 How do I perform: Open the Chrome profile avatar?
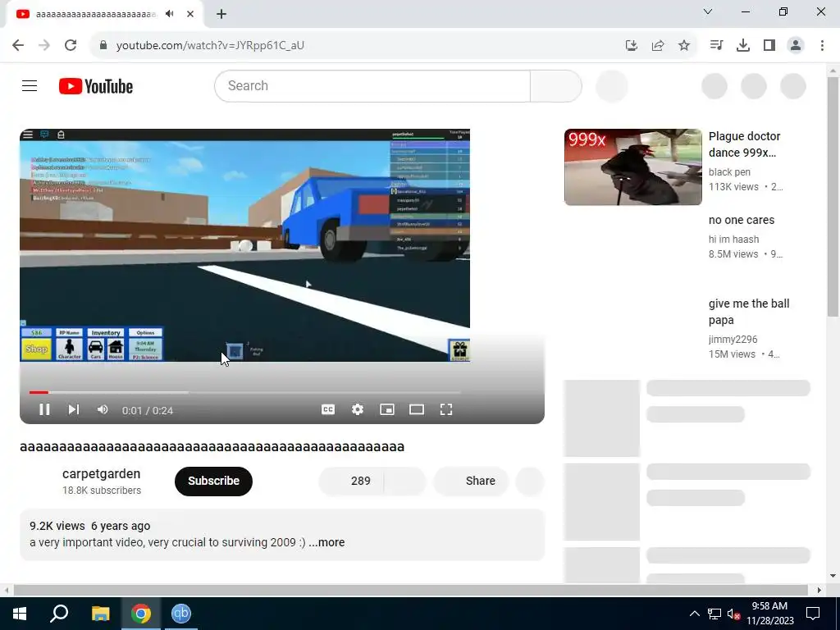[x=796, y=46]
